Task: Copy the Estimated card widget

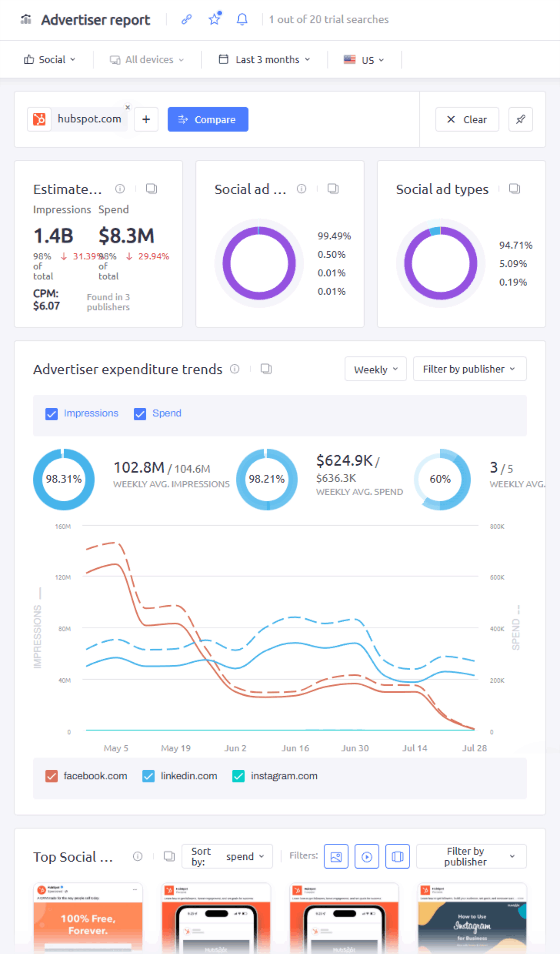Action: coord(152,189)
